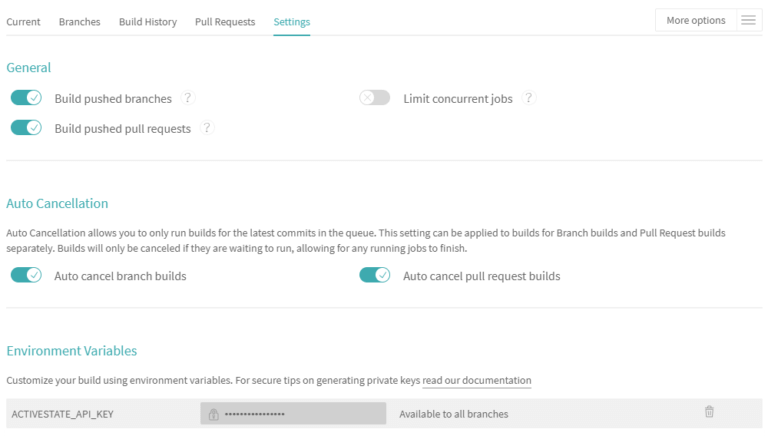Image resolution: width=768 pixels, height=436 pixels.
Task: Click help icon next to Build pushed pull requests
Action: 207,128
